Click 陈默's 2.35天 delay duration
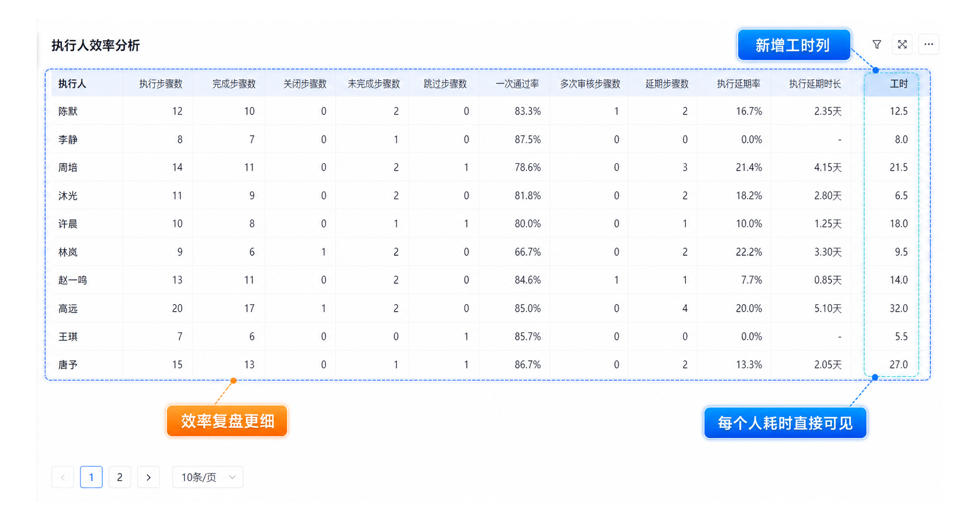This screenshot has height=521, width=980. click(828, 111)
